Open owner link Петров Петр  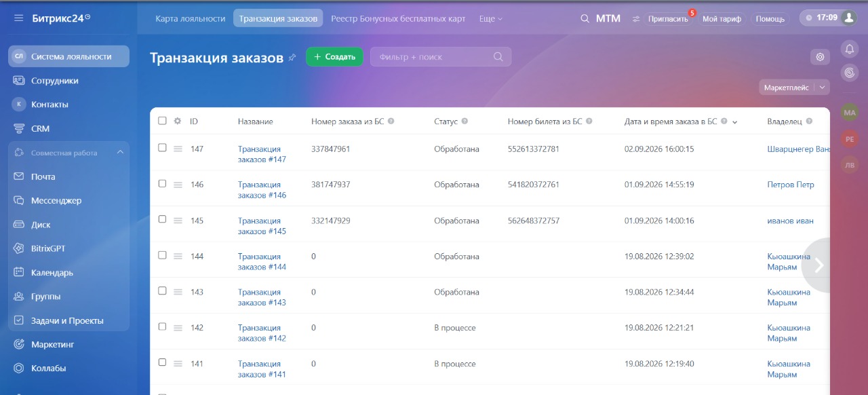coord(791,185)
